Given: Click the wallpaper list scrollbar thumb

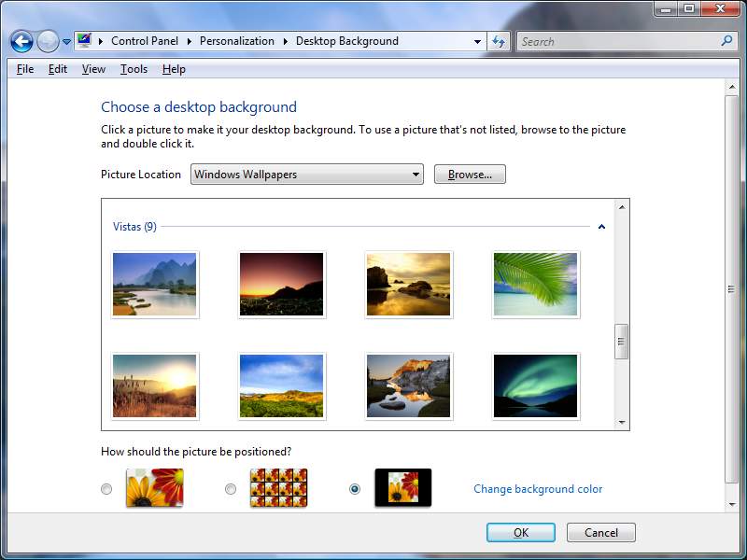Looking at the screenshot, I should [621, 342].
